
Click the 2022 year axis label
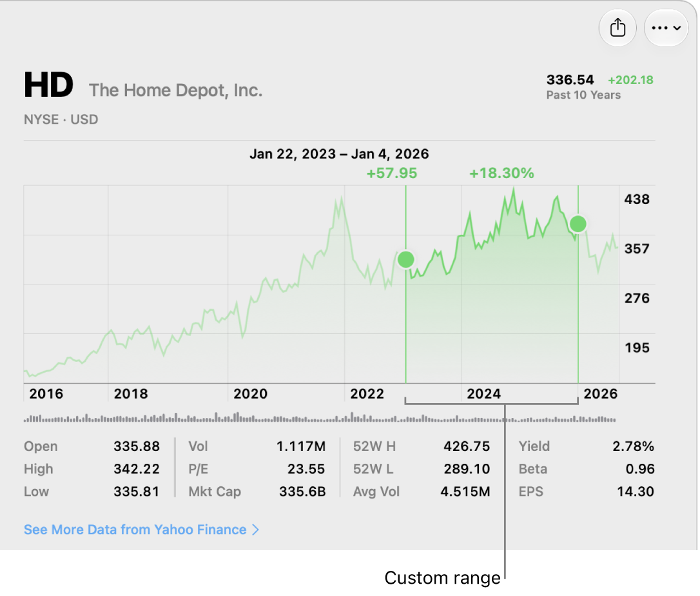click(x=367, y=393)
